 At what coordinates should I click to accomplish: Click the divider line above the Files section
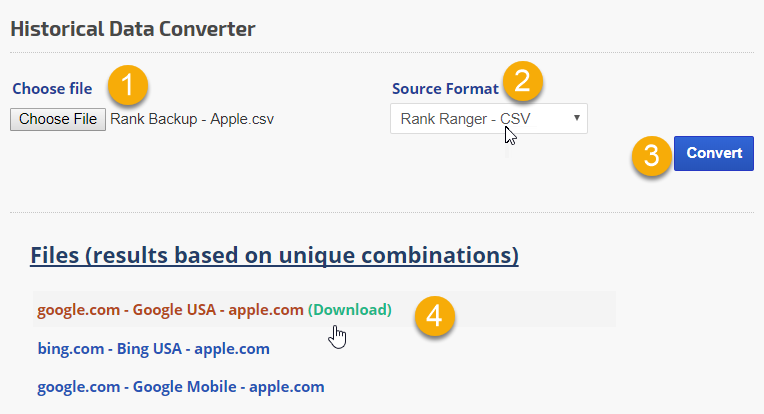381,212
